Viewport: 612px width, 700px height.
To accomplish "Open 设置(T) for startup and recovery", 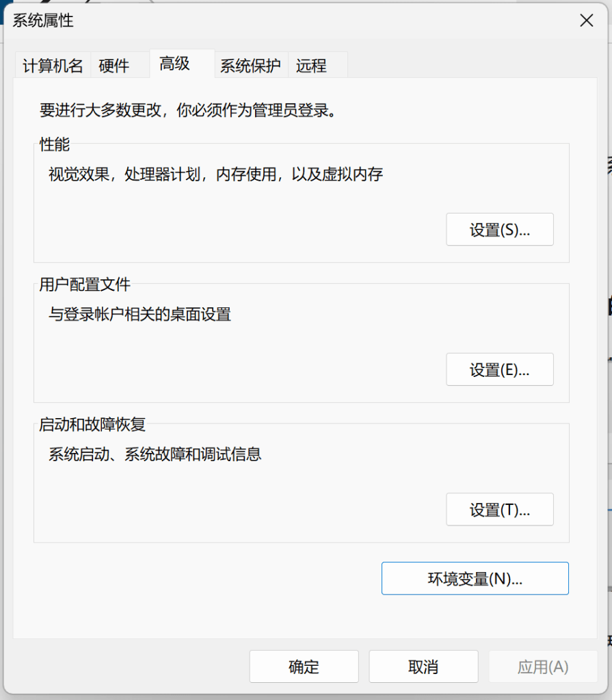I will coord(499,510).
